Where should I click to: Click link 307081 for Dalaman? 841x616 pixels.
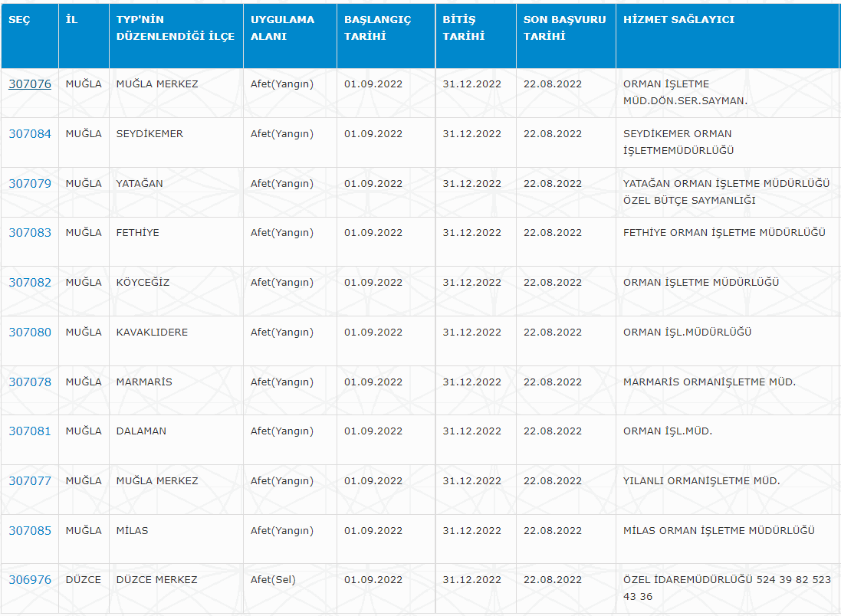click(x=30, y=431)
